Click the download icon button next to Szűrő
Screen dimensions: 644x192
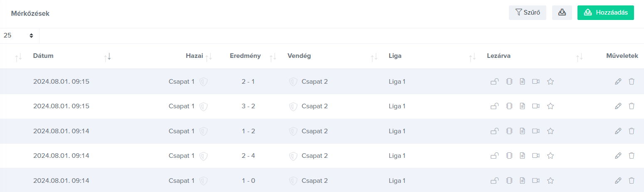[x=562, y=12]
